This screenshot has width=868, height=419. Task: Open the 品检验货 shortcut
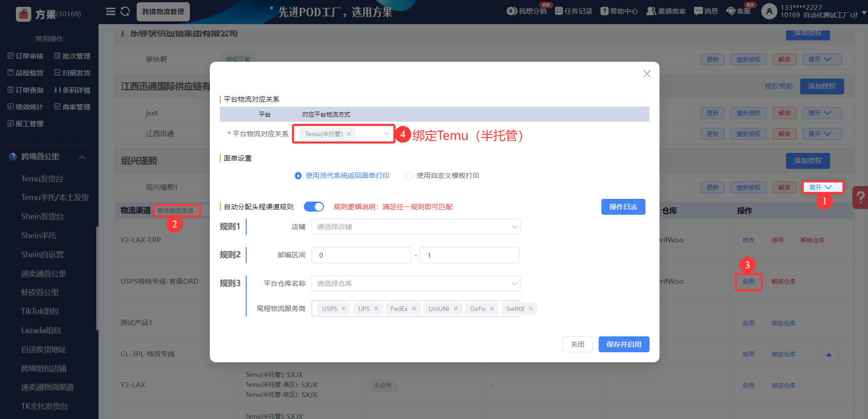[x=26, y=73]
